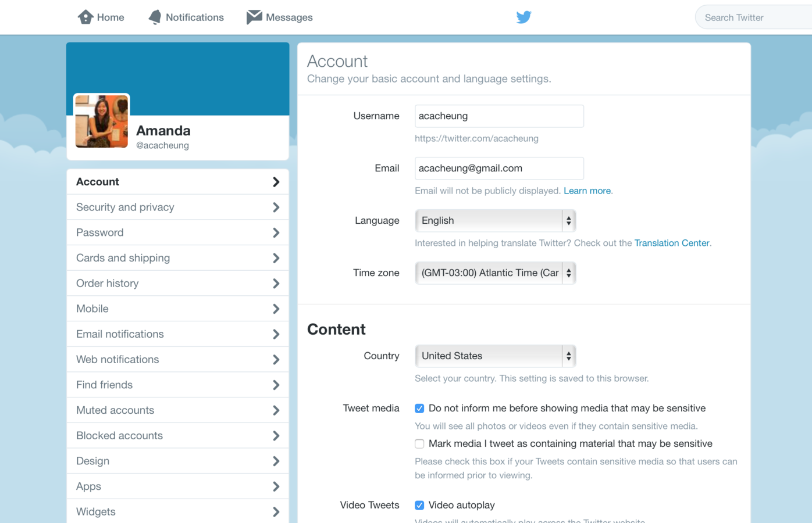Viewport: 812px width, 523px height.
Task: Open Muted accounts list
Action: point(178,410)
